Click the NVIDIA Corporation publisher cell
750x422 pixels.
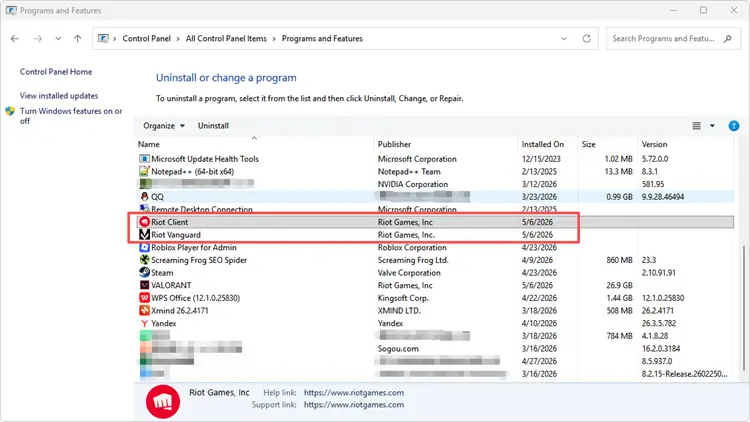pos(413,184)
